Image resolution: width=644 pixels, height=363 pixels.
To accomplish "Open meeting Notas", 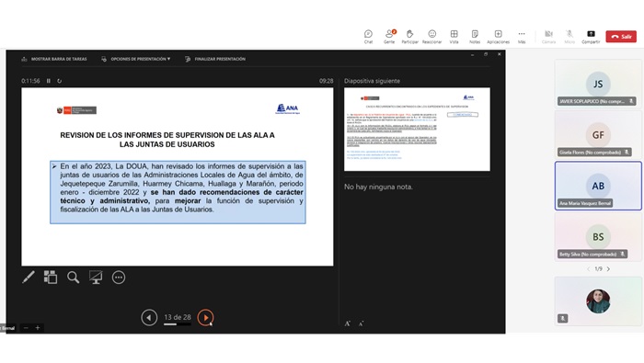I will coord(475,37).
